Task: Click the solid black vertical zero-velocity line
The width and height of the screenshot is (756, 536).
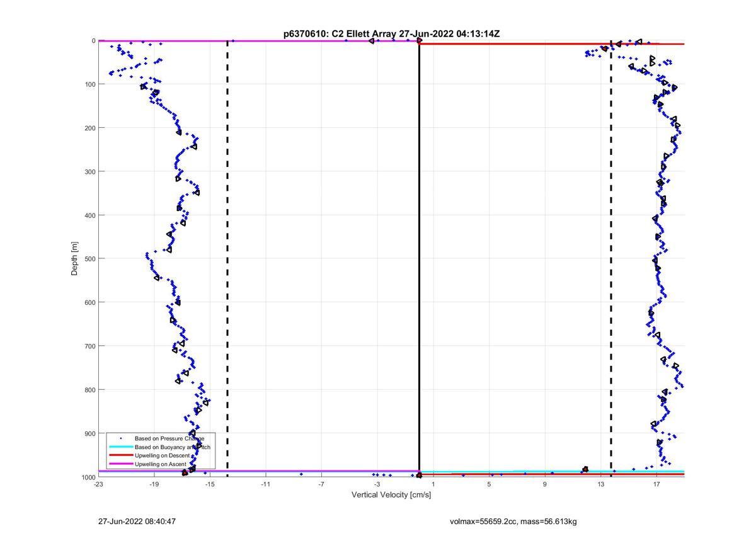Action: coord(419,258)
